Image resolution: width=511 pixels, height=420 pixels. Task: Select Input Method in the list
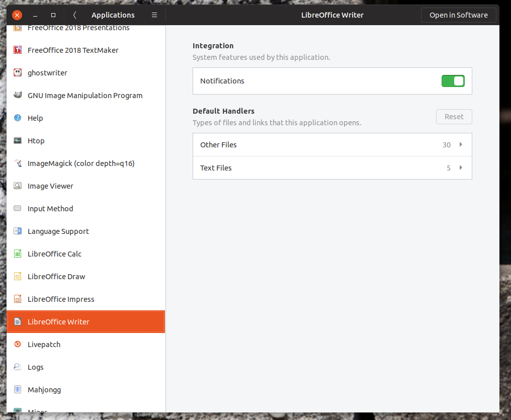click(86, 208)
